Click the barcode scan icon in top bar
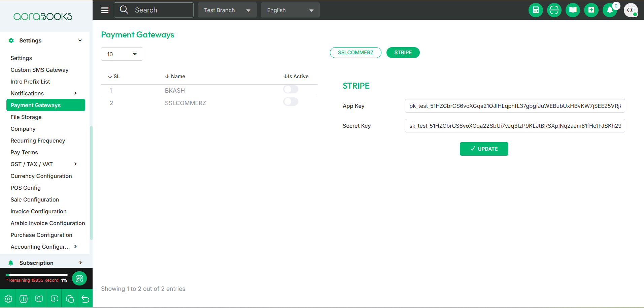Screen dimensions: 644x308 [554, 10]
